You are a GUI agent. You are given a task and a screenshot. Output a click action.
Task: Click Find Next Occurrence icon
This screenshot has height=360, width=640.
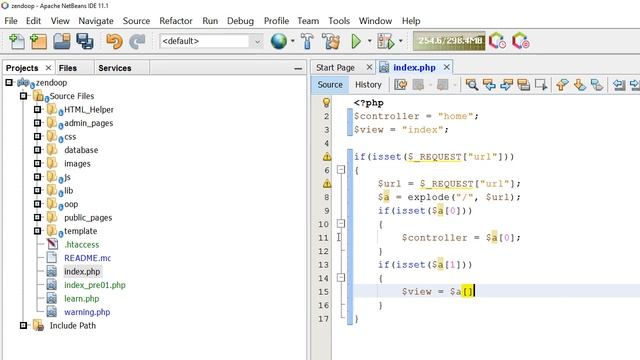coord(506,84)
